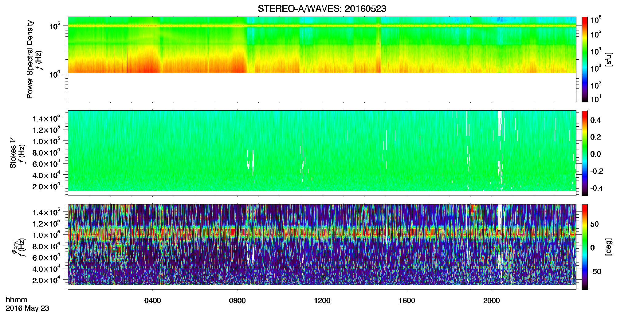Image resolution: width=644 pixels, height=332 pixels.
Task: Select the 0800 time tick label
Action: pyautogui.click(x=237, y=301)
